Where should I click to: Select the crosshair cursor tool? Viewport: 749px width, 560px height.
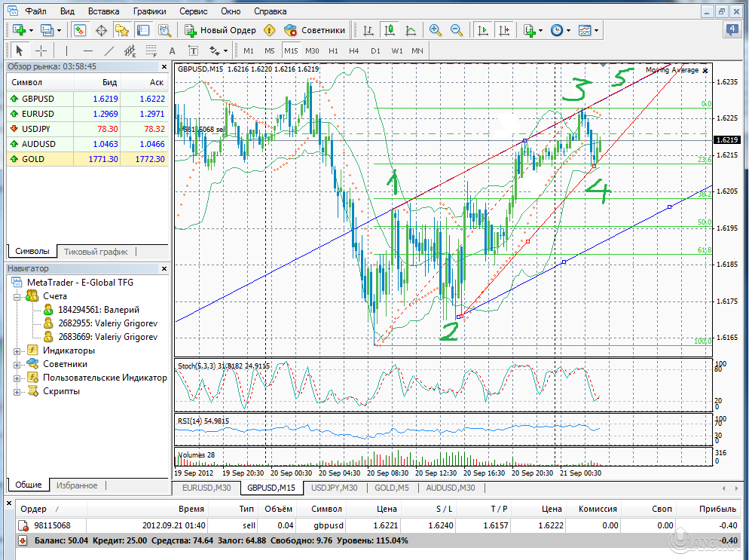(x=41, y=50)
